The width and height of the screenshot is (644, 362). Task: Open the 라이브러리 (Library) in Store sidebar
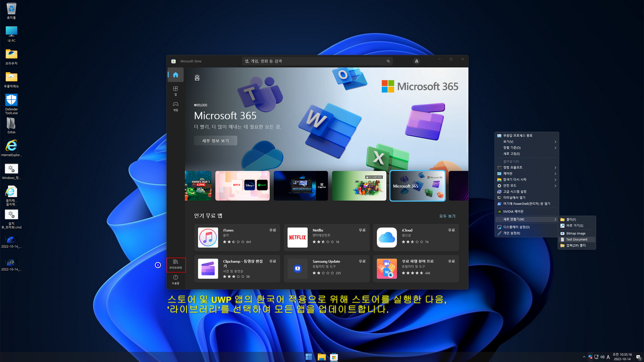point(176,265)
